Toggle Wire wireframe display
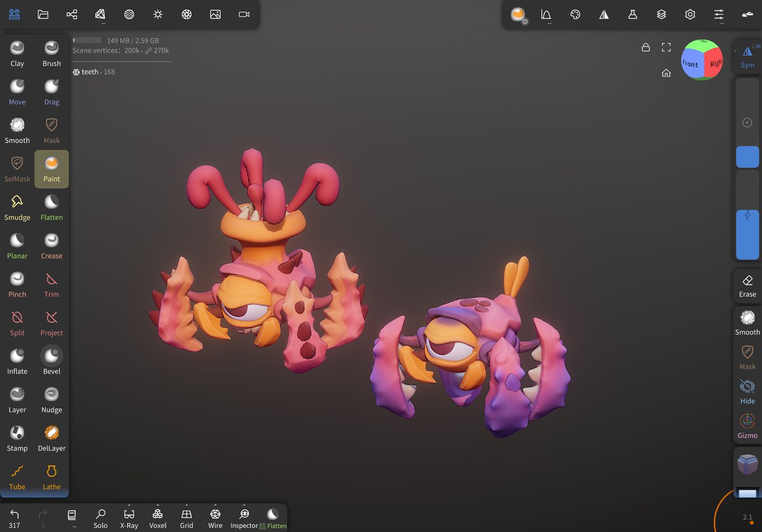The image size is (762, 532). 215,518
